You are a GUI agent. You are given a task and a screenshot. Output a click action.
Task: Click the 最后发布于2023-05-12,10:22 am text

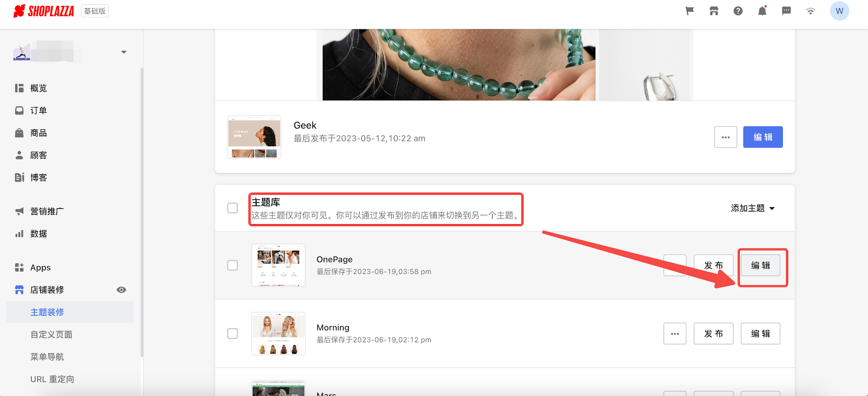(359, 138)
